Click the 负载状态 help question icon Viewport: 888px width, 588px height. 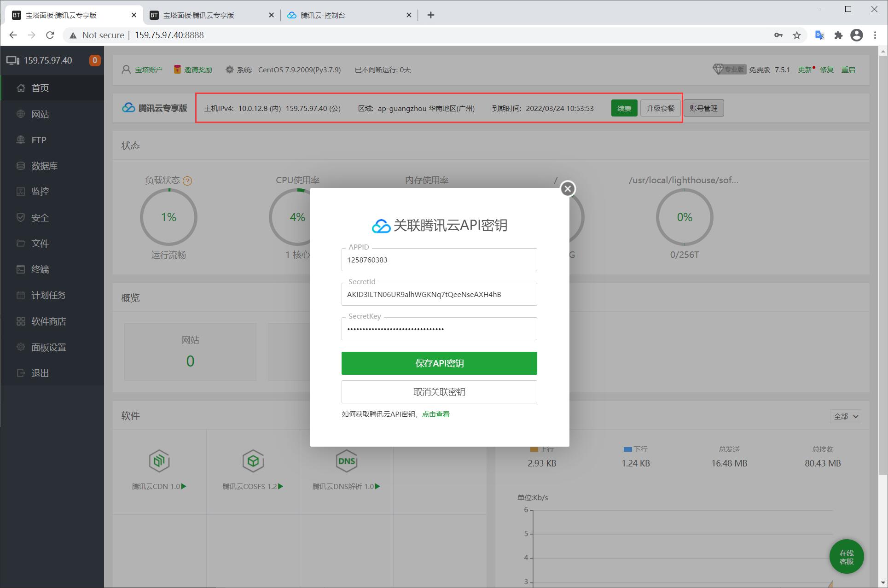(x=187, y=181)
